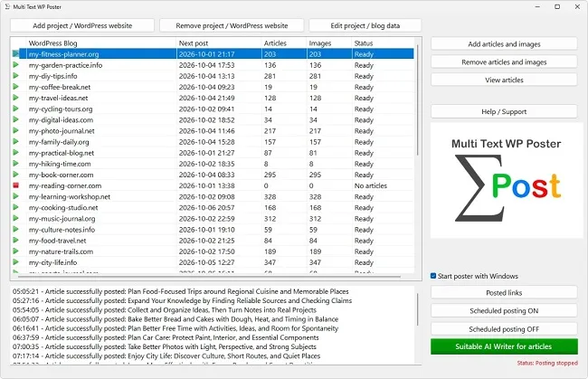The image size is (588, 379).
Task: Click green play icon for my-learning-workshop.net
Action: click(15, 196)
